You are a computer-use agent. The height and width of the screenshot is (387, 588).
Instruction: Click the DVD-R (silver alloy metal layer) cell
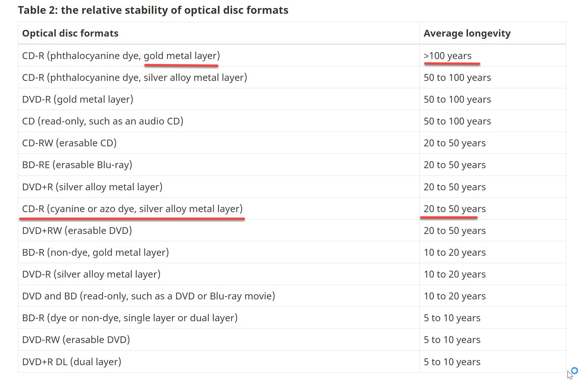pos(91,274)
